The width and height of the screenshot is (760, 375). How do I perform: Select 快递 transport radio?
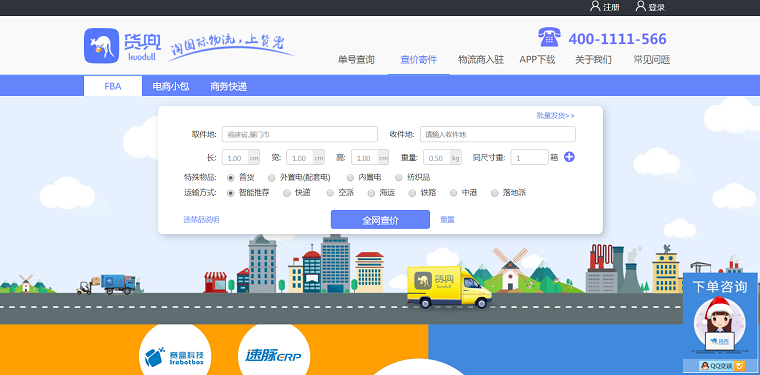coord(287,193)
